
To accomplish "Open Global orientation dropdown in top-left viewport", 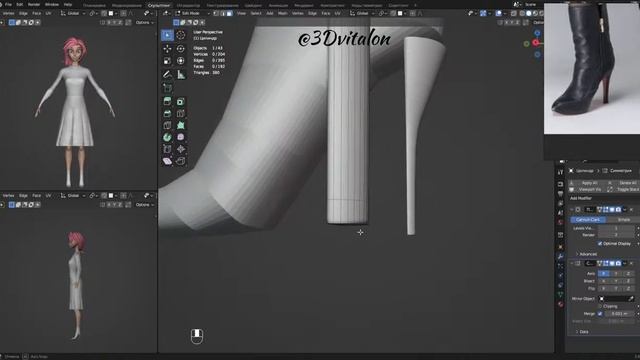I will (x=72, y=13).
